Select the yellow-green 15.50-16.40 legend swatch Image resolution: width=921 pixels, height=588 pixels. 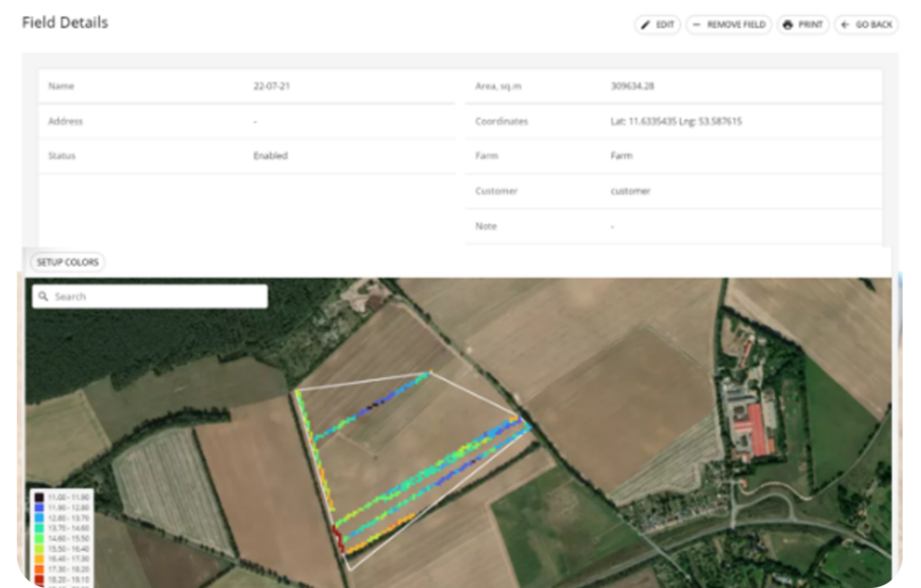pyautogui.click(x=38, y=548)
